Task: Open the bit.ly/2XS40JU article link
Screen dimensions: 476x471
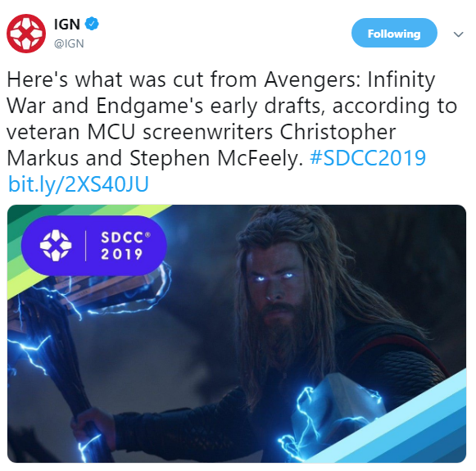Action: click(x=79, y=184)
